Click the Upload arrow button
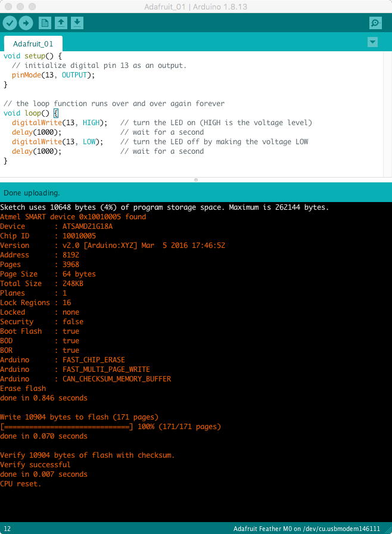 [26, 23]
